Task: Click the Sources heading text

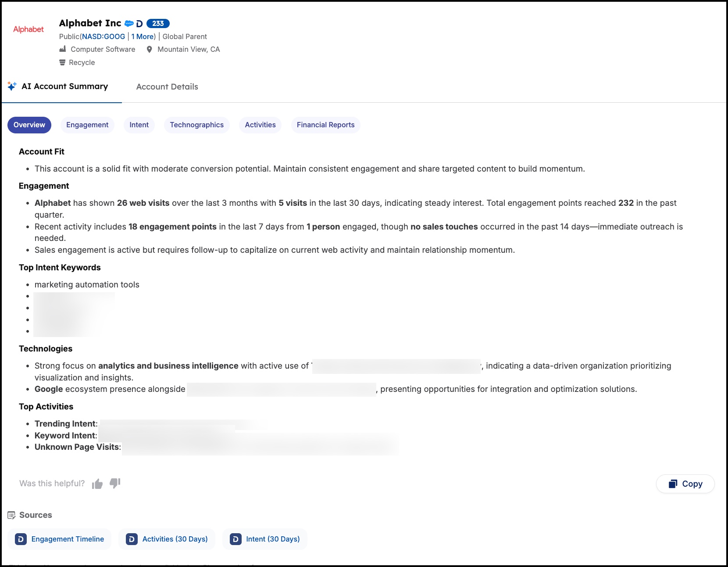Action: (x=36, y=515)
